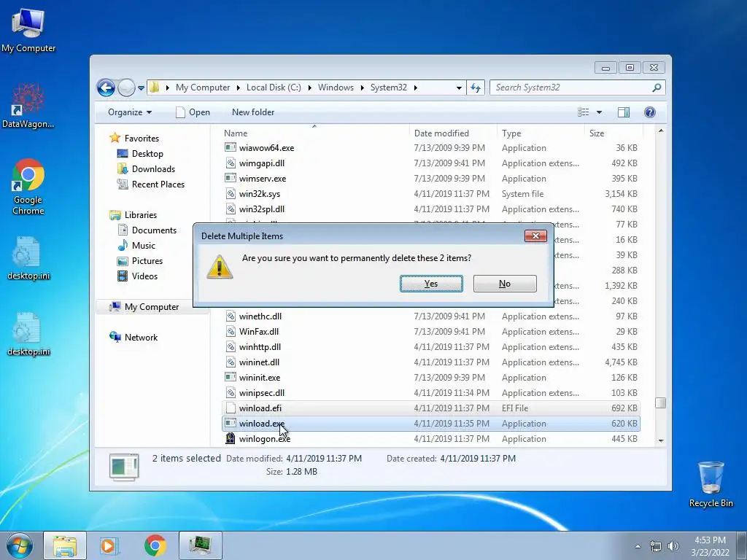Select the upper desktop.ini desktop file
The height and width of the screenshot is (560, 747).
[28, 259]
